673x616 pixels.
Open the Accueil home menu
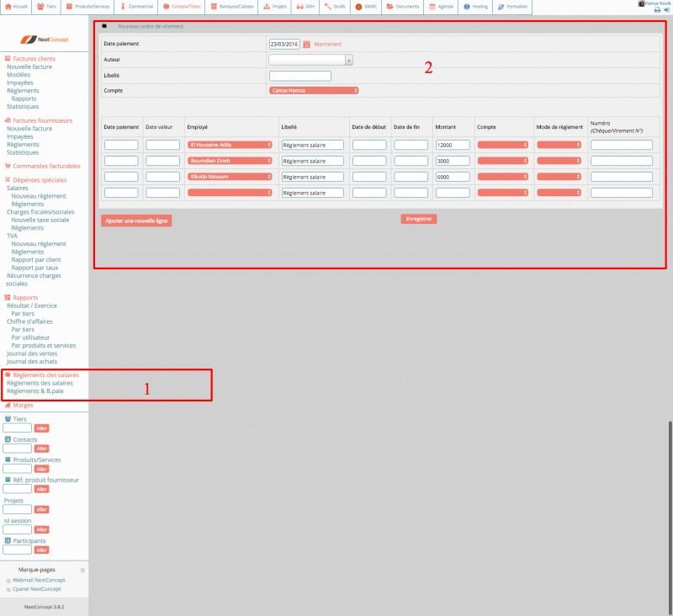coord(18,6)
